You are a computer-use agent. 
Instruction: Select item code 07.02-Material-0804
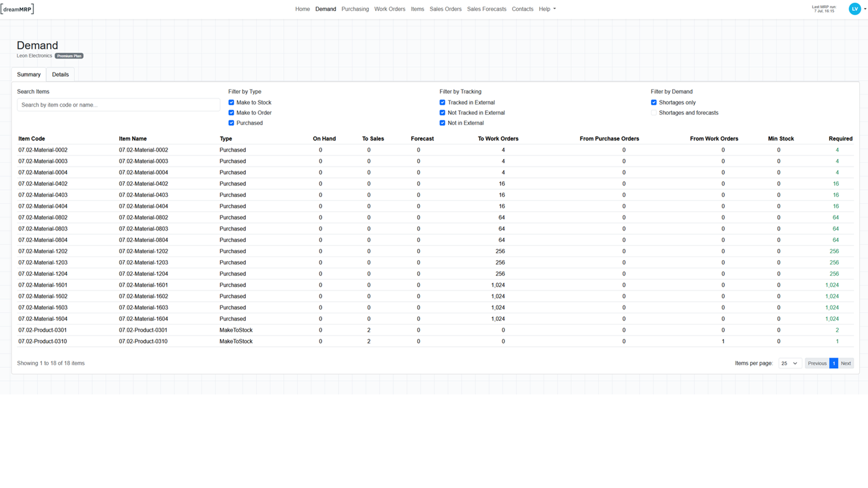point(43,240)
